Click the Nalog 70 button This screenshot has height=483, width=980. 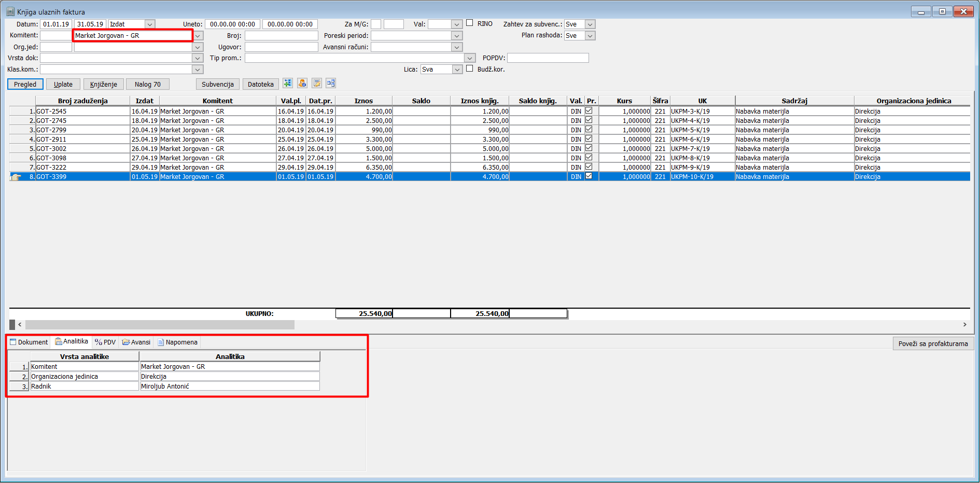click(148, 84)
